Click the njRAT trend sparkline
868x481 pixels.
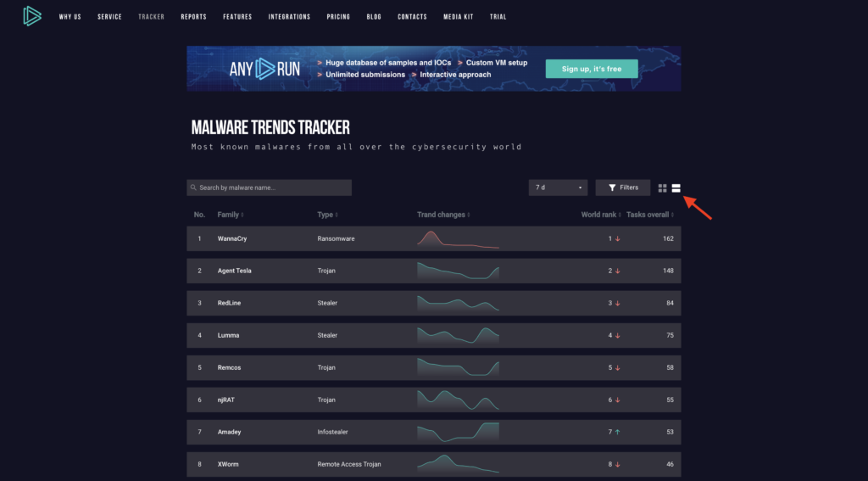click(x=458, y=400)
